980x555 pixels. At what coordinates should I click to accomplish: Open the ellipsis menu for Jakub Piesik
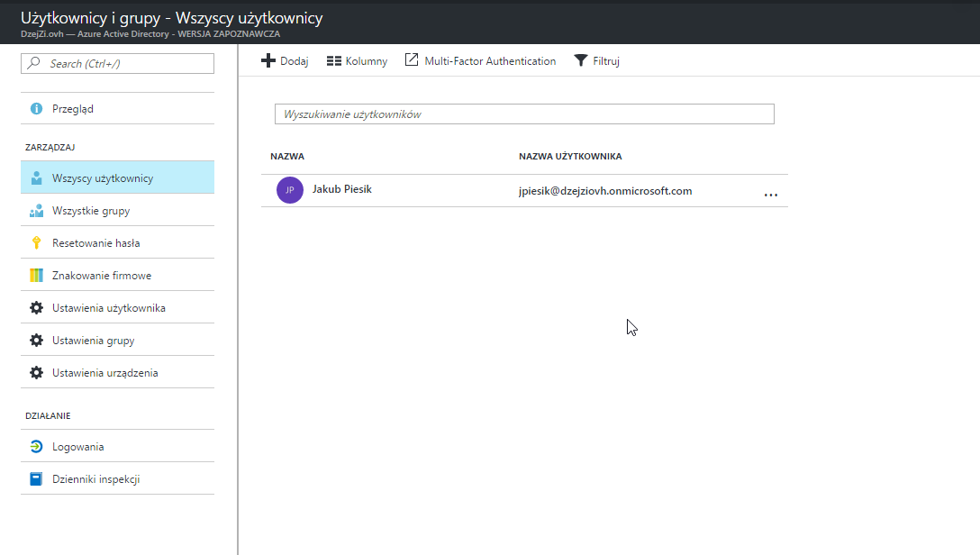click(770, 195)
